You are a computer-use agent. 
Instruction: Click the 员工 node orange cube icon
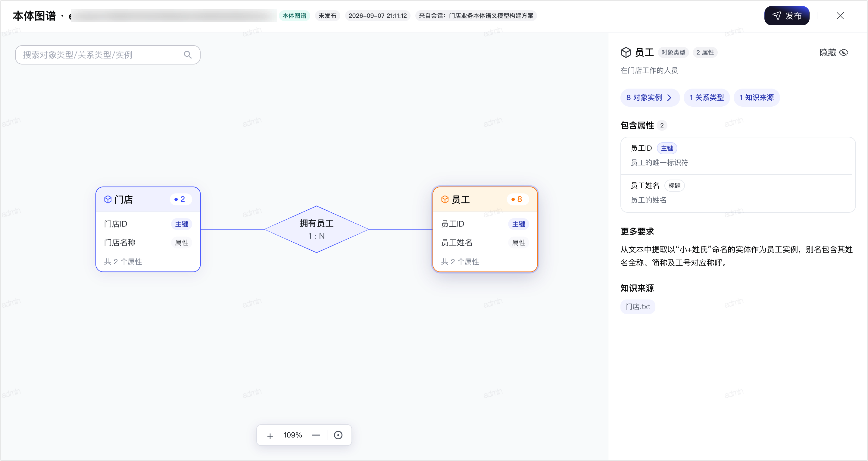[x=445, y=199]
